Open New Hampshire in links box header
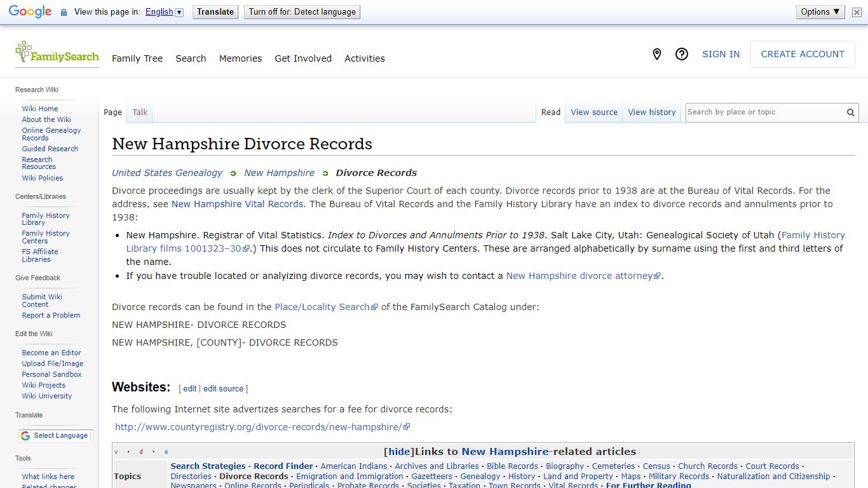This screenshot has height=488, width=868. (505, 452)
